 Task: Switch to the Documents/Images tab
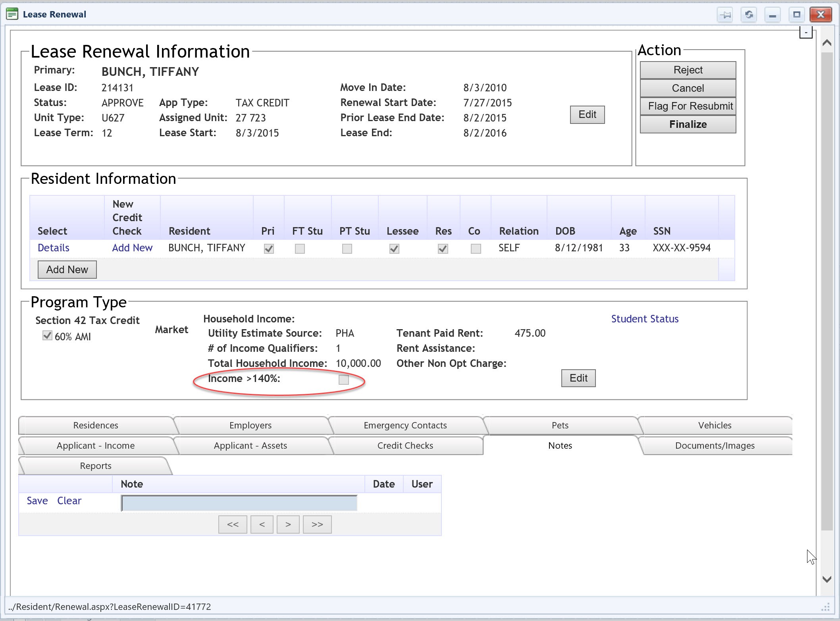(x=715, y=445)
